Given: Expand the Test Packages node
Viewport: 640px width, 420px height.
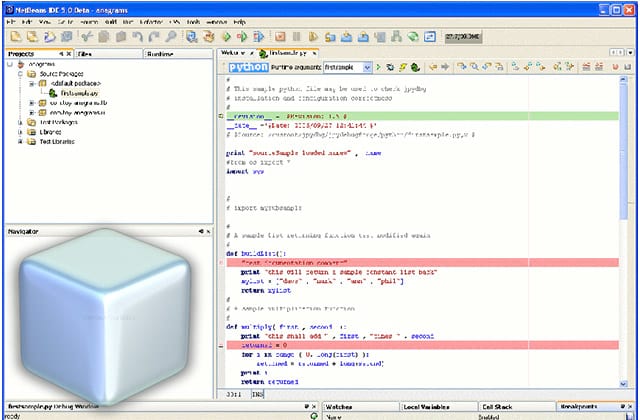Looking at the screenshot, I should (20, 122).
